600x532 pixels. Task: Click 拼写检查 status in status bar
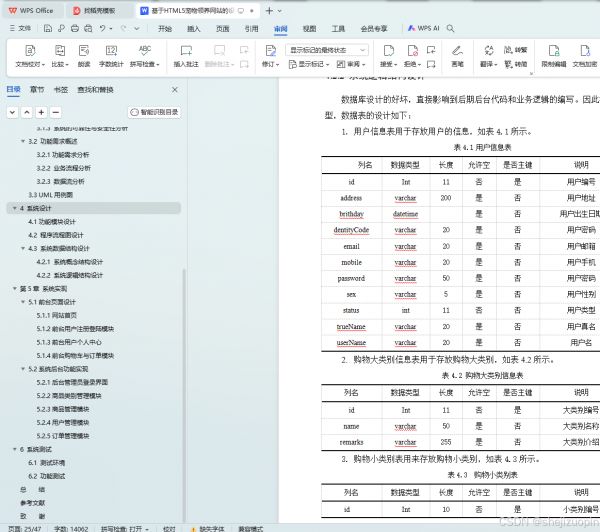pyautogui.click(x=125, y=529)
